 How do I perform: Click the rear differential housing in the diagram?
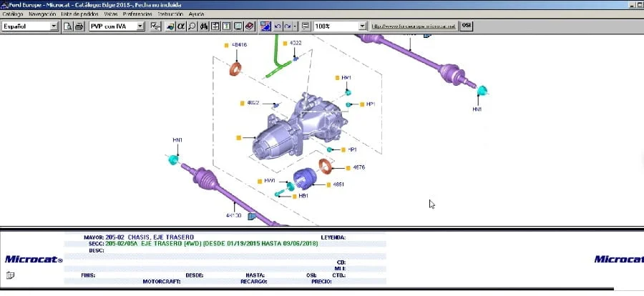click(x=300, y=127)
